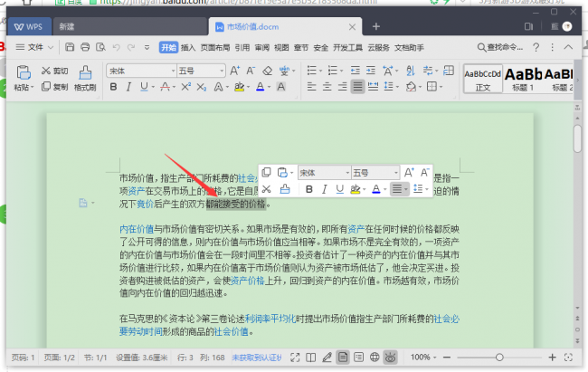The width and height of the screenshot is (588, 372).
Task: Click numbered list icon in ribbon
Action: coord(333,71)
